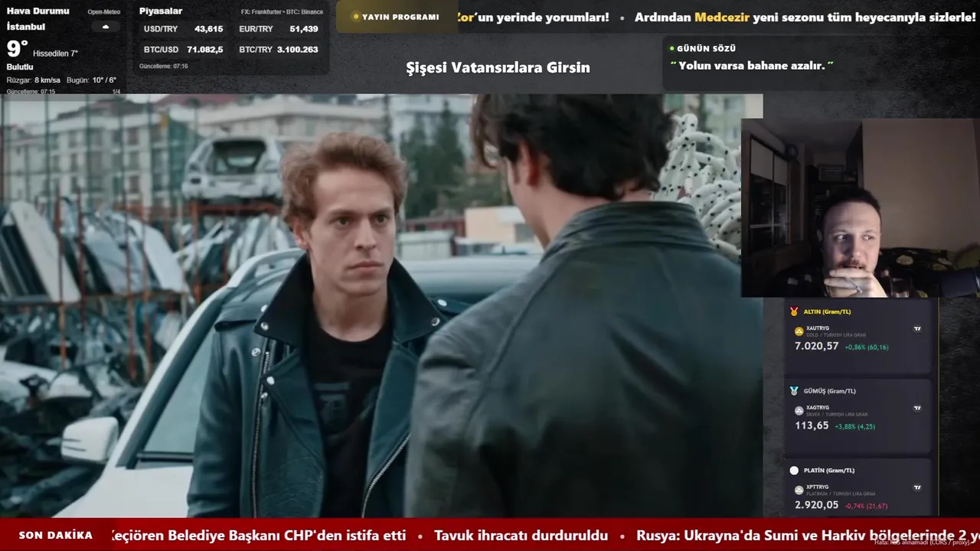Click the PLATİN (Gram/TL) card heading
Image resolution: width=980 pixels, height=551 pixels.
[828, 471]
